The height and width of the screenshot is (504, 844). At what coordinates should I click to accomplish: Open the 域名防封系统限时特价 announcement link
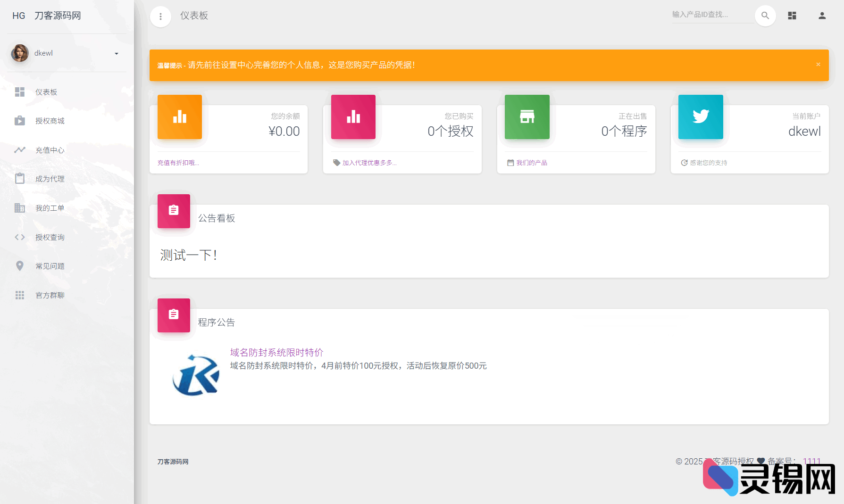click(276, 352)
